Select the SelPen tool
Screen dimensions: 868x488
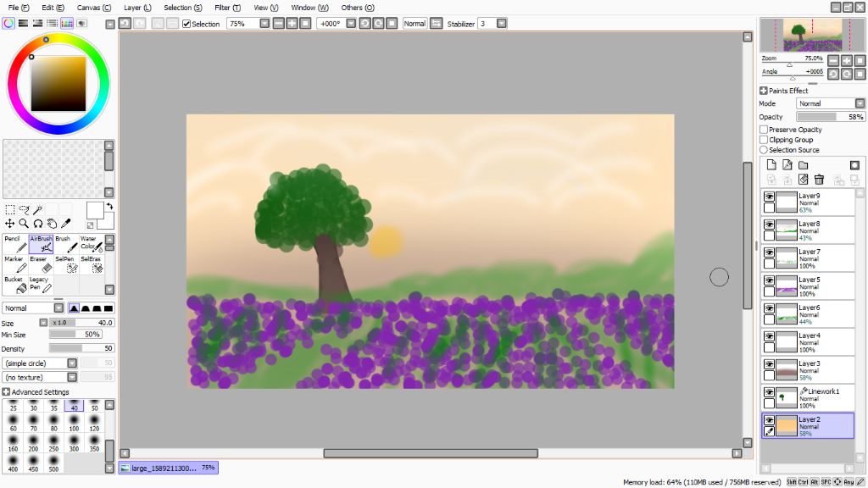(66, 264)
